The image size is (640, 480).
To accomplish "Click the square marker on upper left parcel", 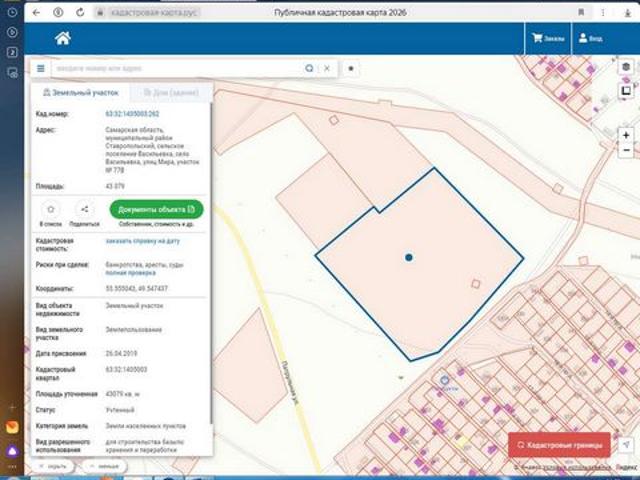I will (x=334, y=120).
